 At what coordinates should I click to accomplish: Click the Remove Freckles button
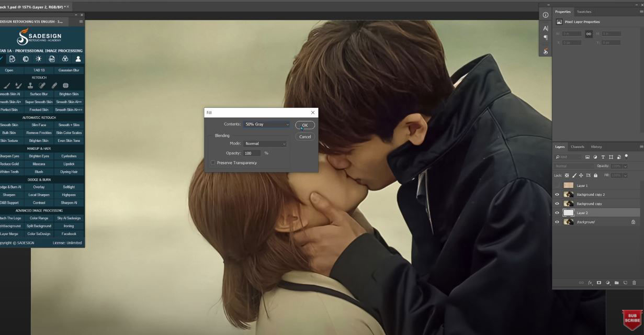pyautogui.click(x=39, y=133)
